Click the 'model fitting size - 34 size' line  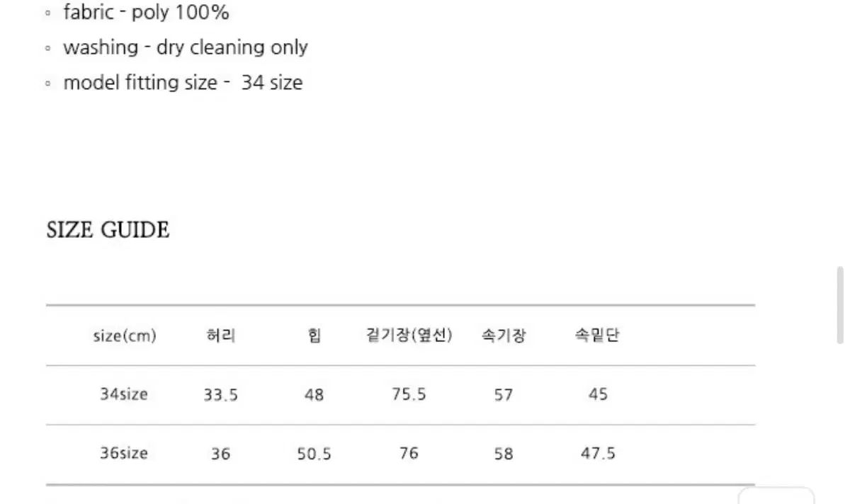point(183,83)
